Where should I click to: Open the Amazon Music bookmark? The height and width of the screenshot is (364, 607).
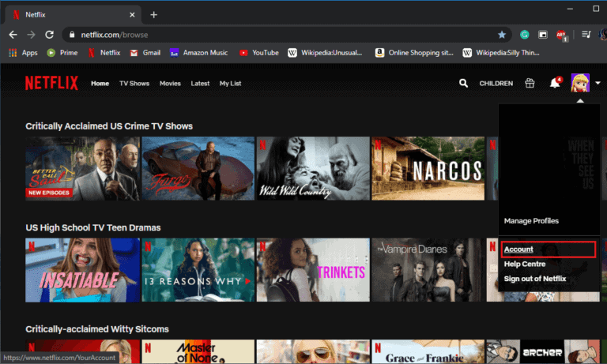[199, 53]
